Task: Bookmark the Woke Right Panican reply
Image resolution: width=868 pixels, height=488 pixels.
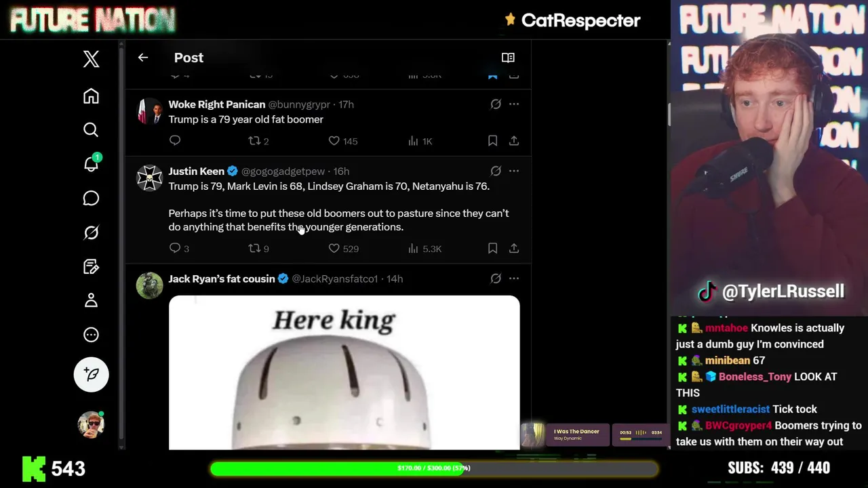Action: (x=492, y=141)
